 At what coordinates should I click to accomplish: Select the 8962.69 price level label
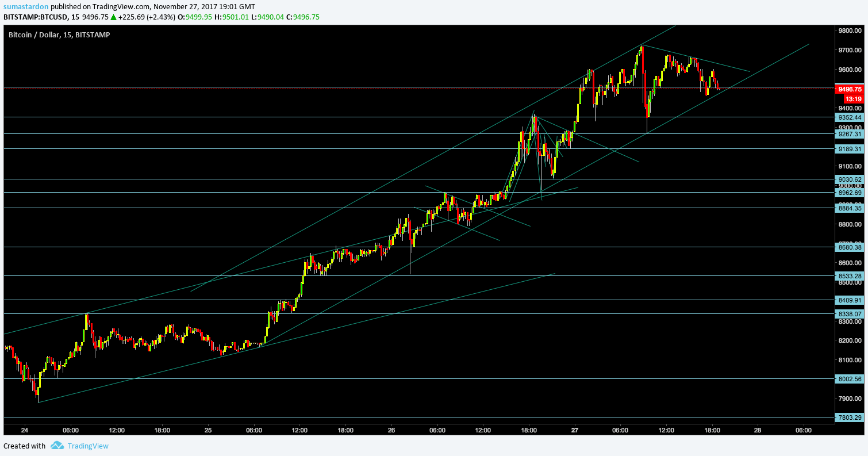click(850, 193)
